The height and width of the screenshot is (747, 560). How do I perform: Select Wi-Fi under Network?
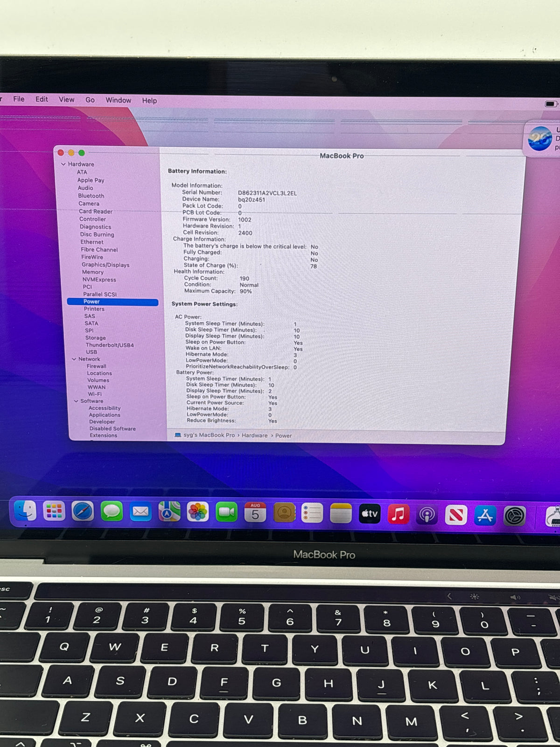point(95,394)
